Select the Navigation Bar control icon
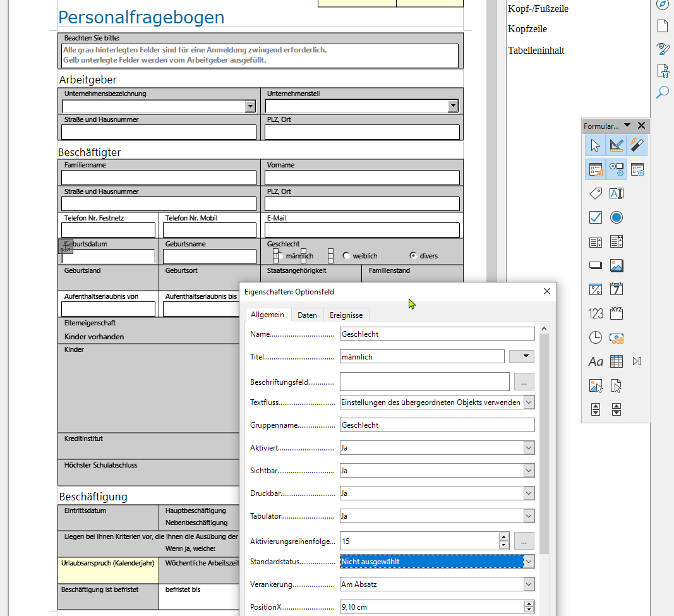The width and height of the screenshot is (674, 616). tap(637, 362)
